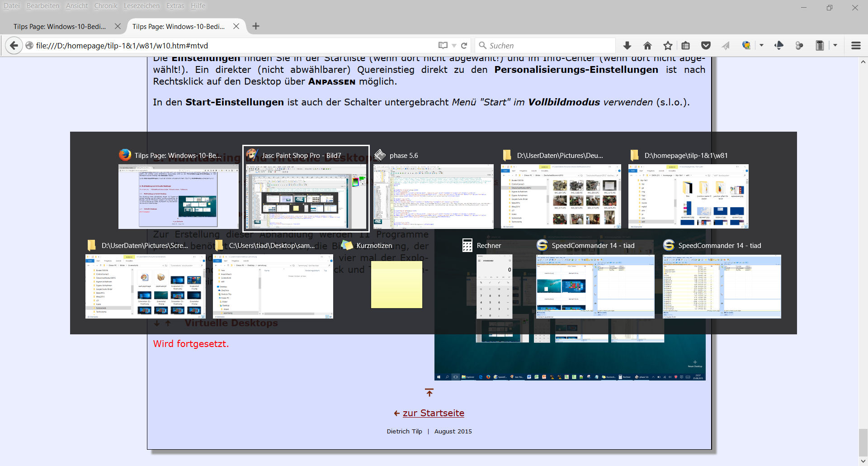Screen dimensions: 868x466
Task: Click the Downloads arrow icon in toolbar
Action: tap(627, 45)
